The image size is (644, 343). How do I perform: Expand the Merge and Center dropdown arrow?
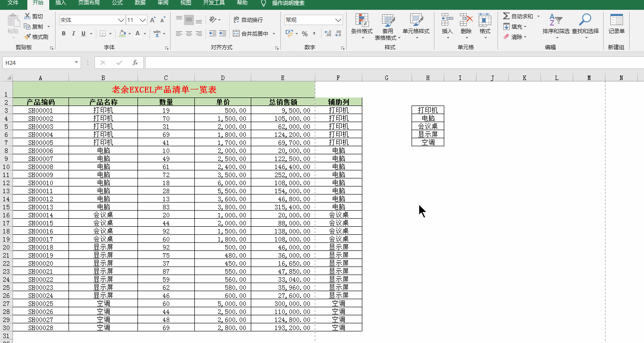click(x=274, y=34)
